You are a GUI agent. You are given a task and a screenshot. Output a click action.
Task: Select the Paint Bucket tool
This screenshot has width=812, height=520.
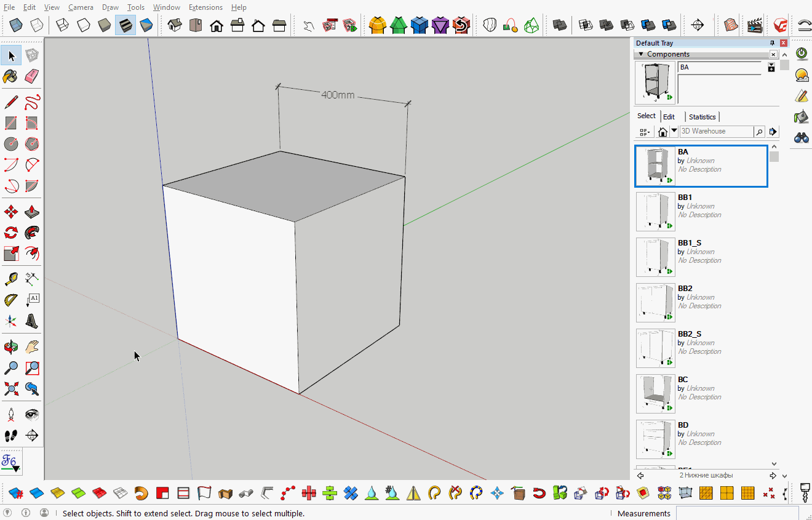click(11, 77)
